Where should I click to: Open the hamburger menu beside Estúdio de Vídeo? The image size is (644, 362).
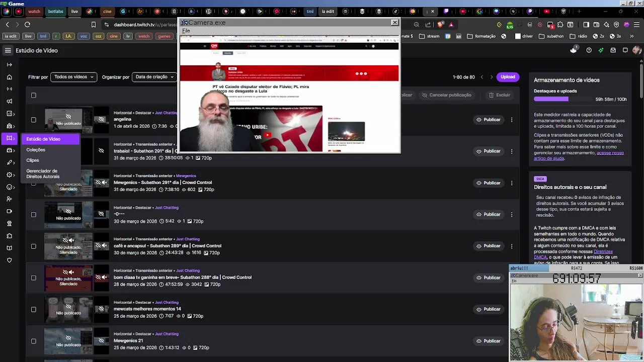coord(8,50)
